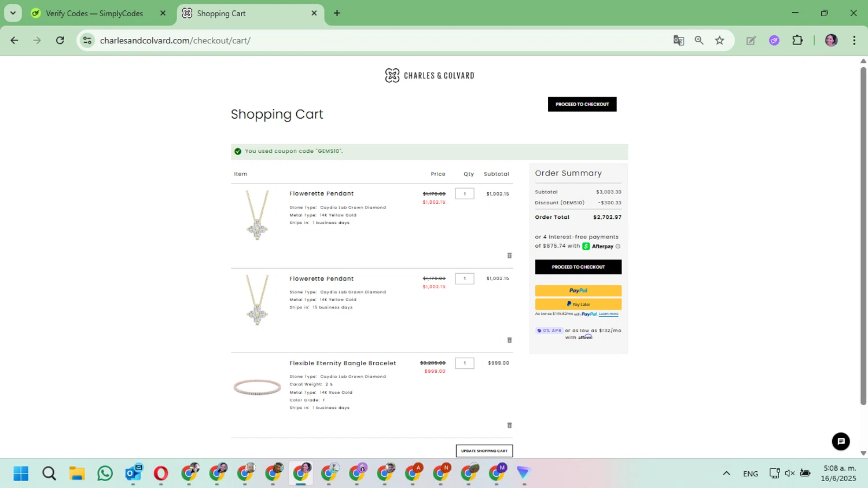Click the purple extension icon in toolbar

click(774, 41)
